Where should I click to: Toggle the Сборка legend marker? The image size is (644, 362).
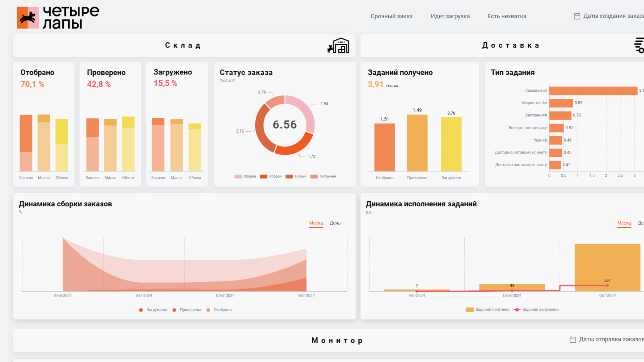point(238,176)
